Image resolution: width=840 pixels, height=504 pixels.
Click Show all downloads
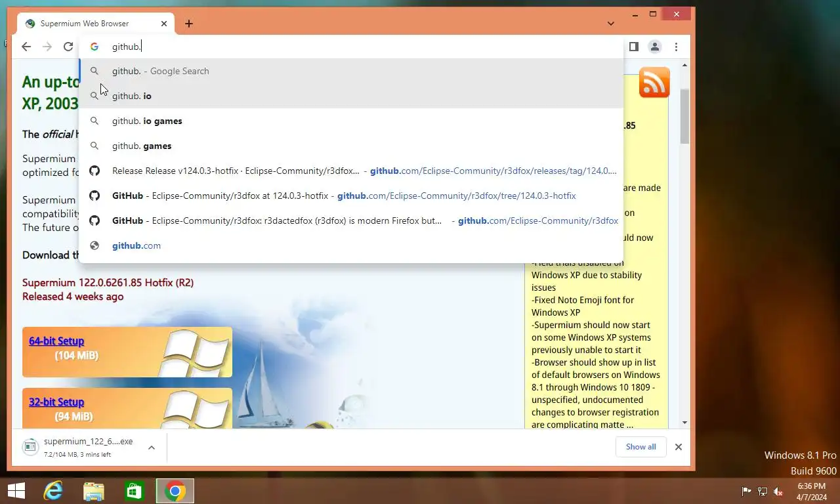tap(640, 447)
